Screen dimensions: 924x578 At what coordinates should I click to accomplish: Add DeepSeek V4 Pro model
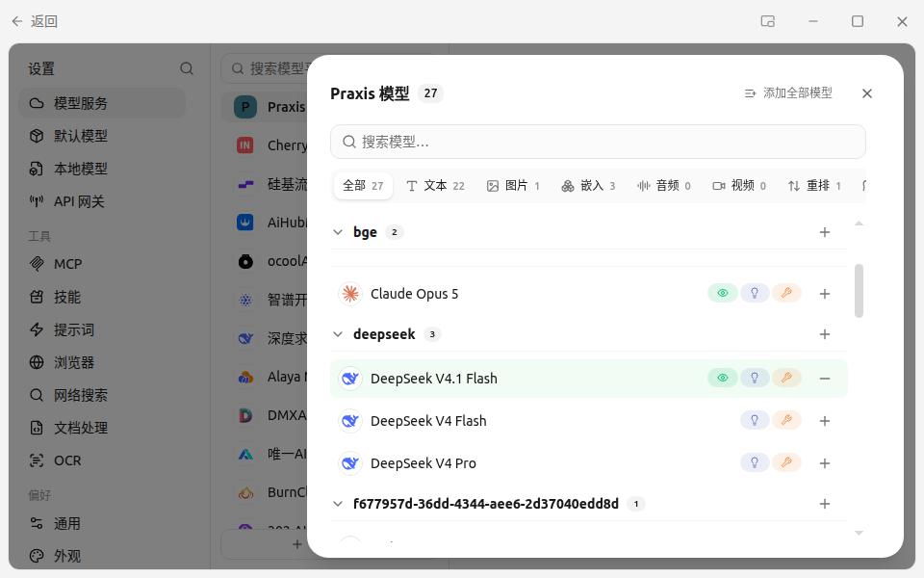pos(825,463)
